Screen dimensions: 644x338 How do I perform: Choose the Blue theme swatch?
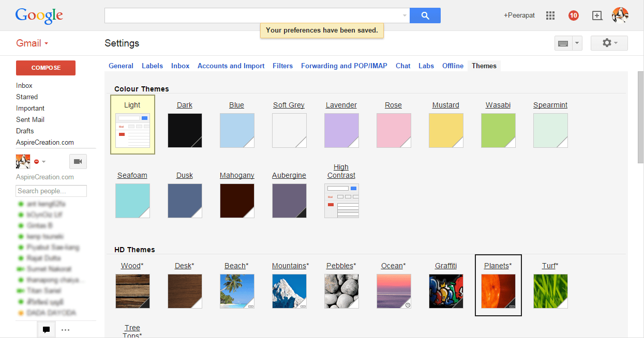(237, 130)
